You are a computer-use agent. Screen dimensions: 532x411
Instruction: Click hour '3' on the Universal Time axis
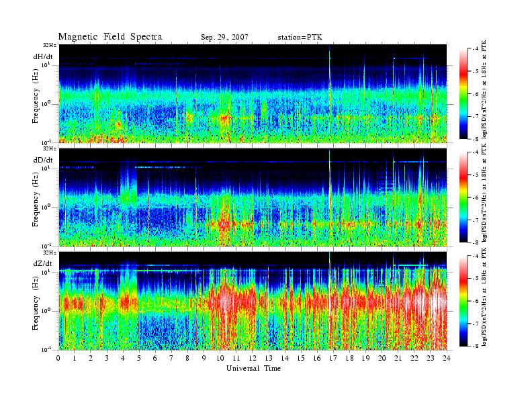click(x=107, y=358)
